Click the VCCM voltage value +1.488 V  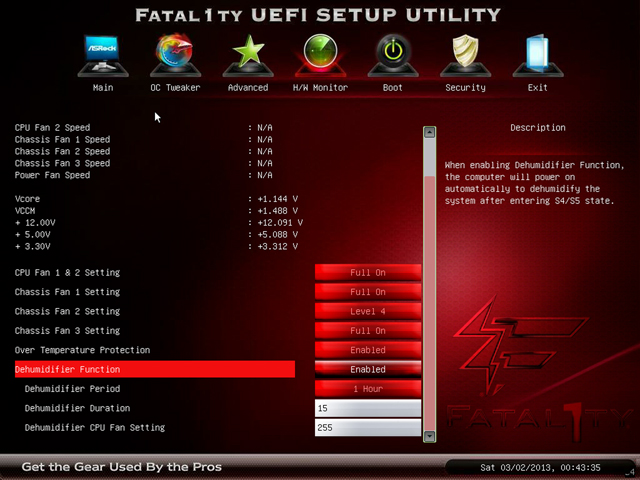[x=278, y=211]
